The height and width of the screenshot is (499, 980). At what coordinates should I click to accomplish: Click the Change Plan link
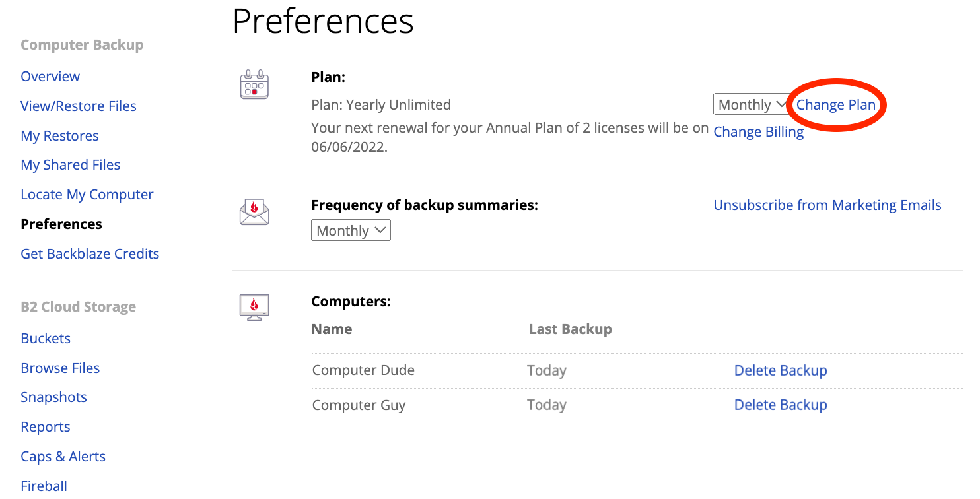tap(836, 104)
